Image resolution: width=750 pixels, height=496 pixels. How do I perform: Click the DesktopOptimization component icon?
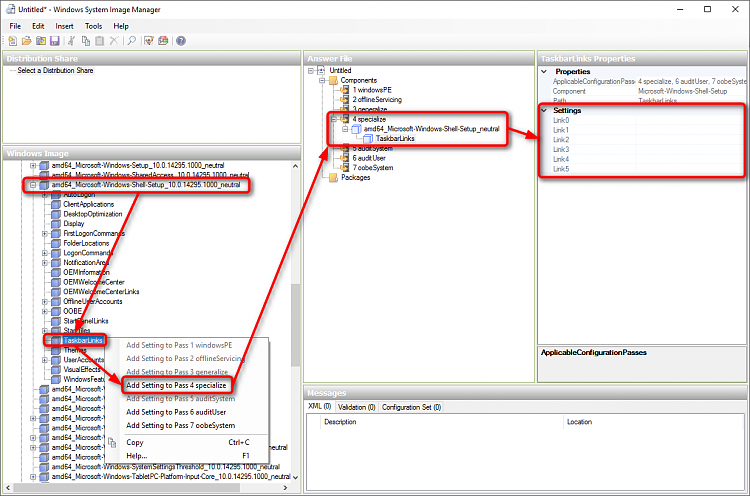[x=56, y=214]
